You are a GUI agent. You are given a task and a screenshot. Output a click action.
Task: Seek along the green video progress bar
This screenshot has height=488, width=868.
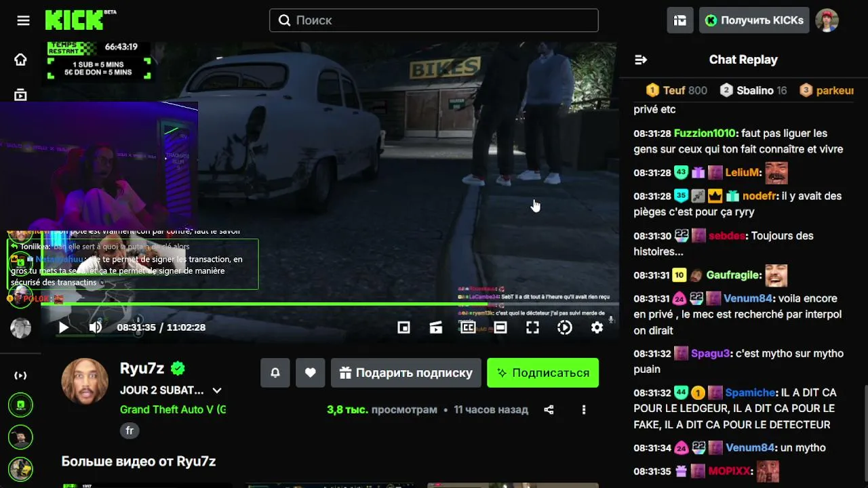329,304
